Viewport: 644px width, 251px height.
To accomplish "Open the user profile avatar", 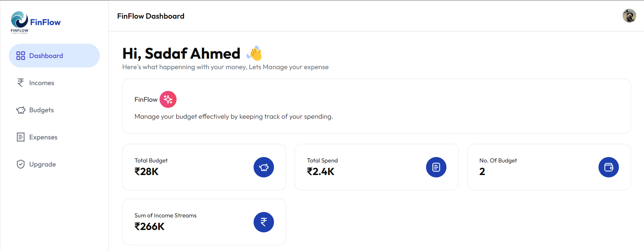I will [x=629, y=16].
